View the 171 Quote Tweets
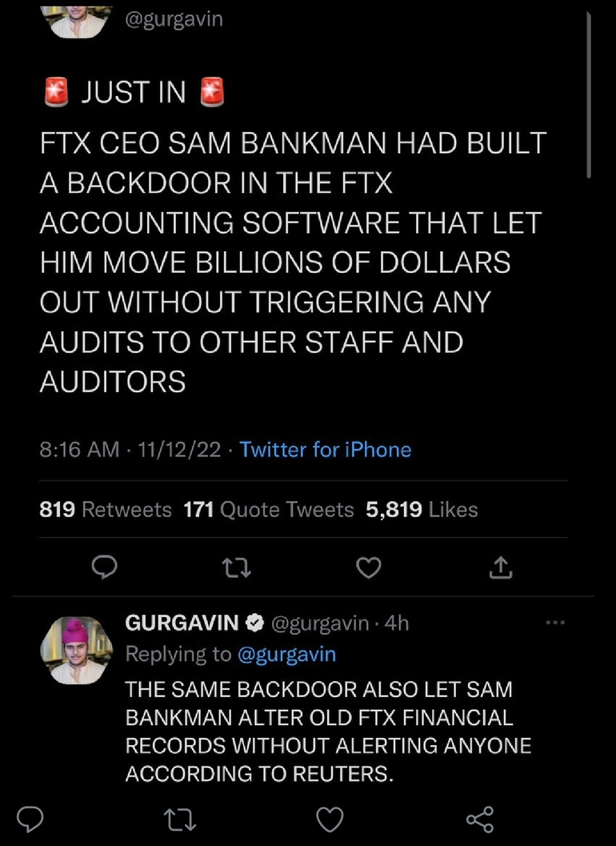616x846 pixels. (268, 510)
